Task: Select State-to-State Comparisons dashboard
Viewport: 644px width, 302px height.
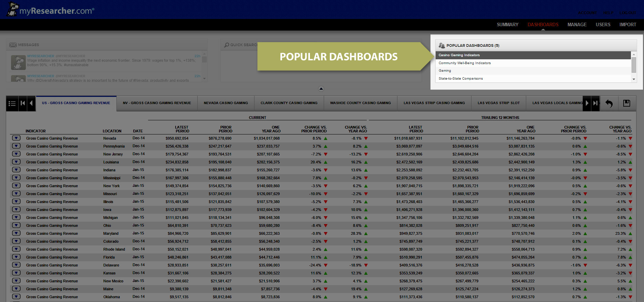Action: pos(533,79)
